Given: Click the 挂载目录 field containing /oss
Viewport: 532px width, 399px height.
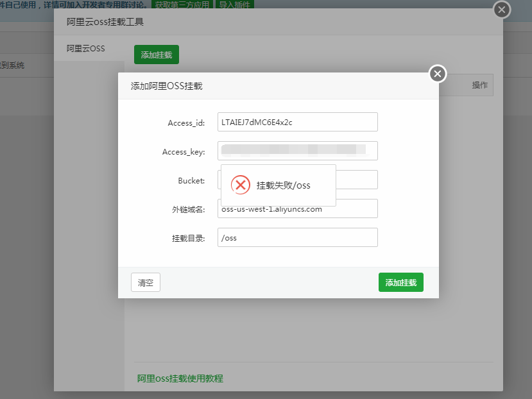Looking at the screenshot, I should [298, 237].
